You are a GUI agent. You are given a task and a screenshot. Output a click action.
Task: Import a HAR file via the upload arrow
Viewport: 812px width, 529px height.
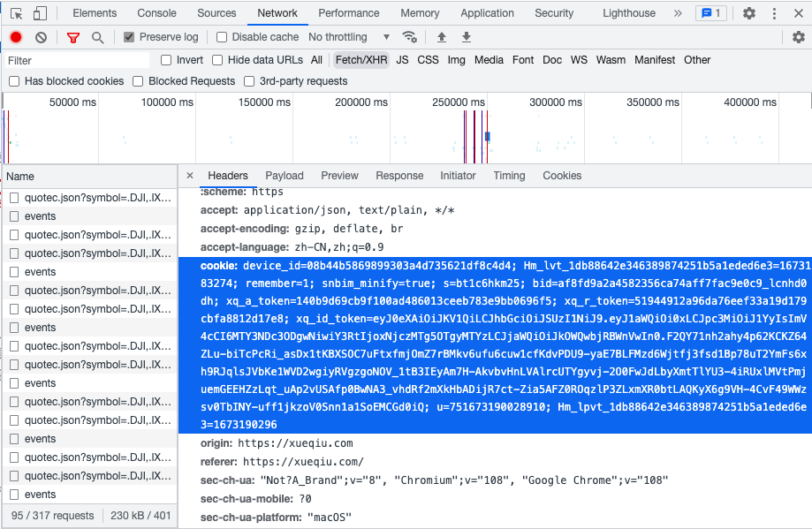(x=441, y=37)
